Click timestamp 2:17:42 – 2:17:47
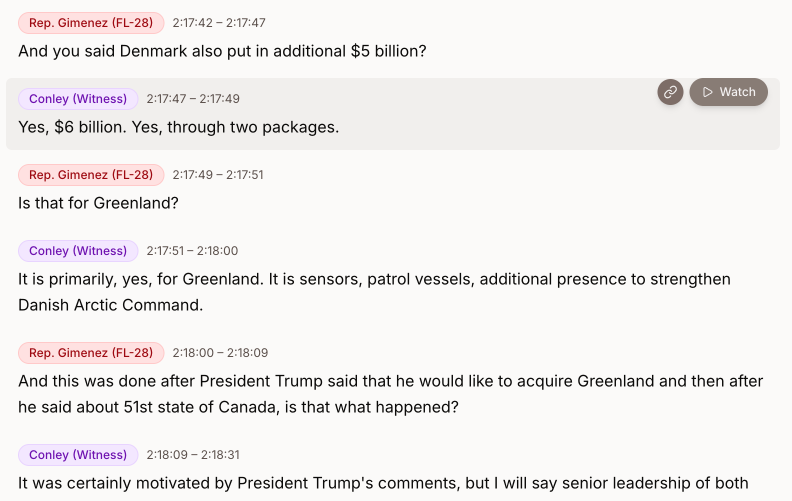The image size is (792, 501). pyautogui.click(x=218, y=22)
